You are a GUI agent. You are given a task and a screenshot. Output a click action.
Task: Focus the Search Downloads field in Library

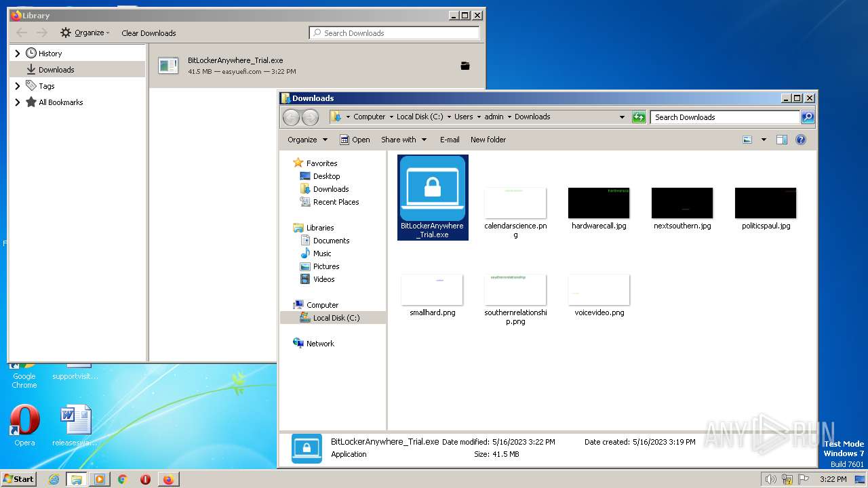tap(394, 33)
